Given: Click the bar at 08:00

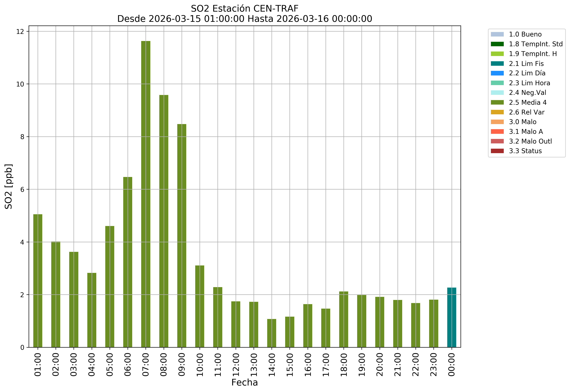Looking at the screenshot, I should tap(164, 221).
